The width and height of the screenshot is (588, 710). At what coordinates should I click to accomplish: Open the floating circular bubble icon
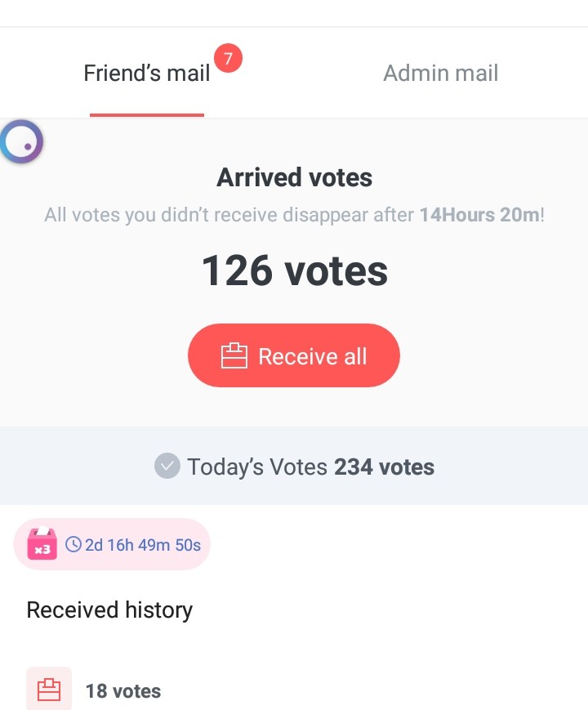tap(21, 142)
